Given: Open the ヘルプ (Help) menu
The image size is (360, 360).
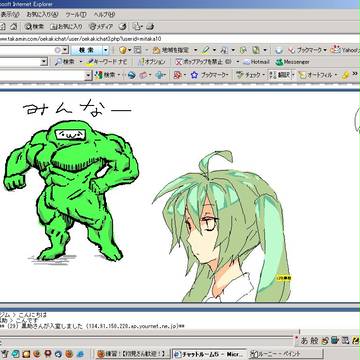Looking at the screenshot, I should [104, 14].
